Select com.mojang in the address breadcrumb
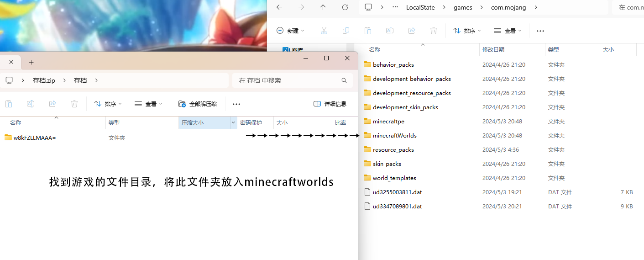The width and height of the screenshot is (644, 260). pyautogui.click(x=508, y=7)
